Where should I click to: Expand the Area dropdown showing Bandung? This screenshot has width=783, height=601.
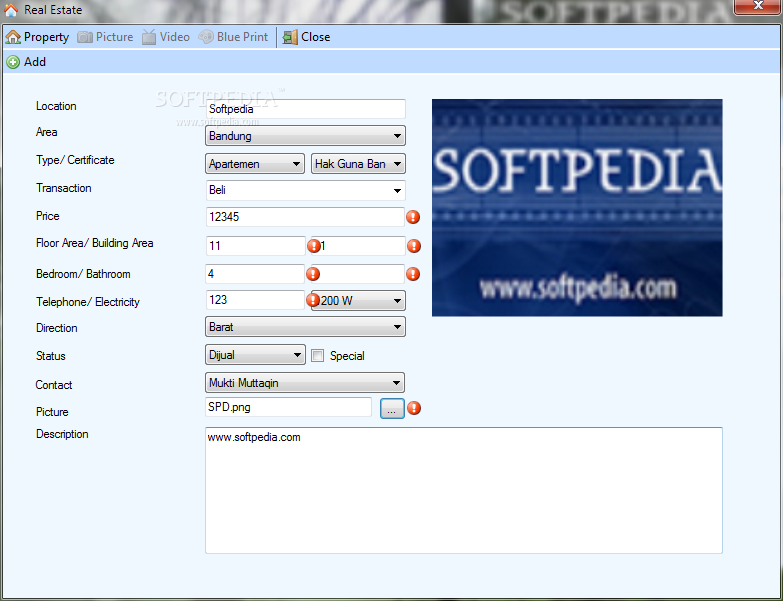pos(305,136)
